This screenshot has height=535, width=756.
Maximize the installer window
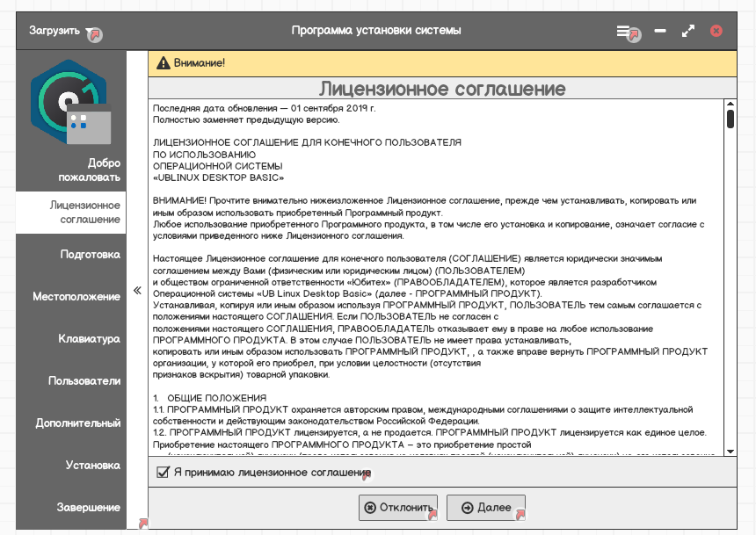[687, 31]
